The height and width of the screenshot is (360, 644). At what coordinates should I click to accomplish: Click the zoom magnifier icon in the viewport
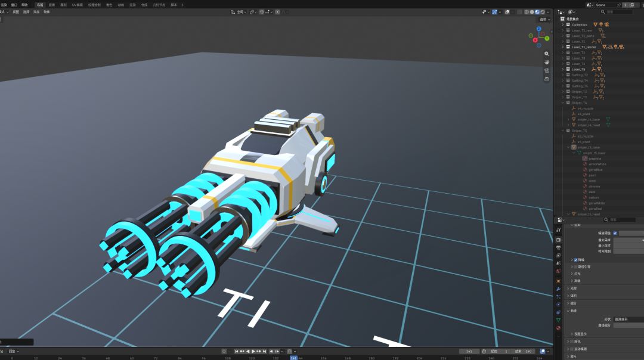click(x=547, y=54)
